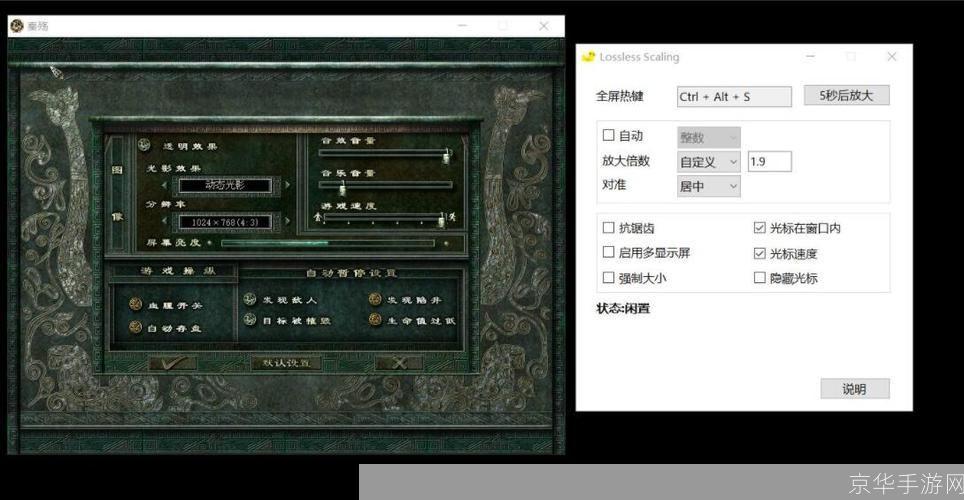Screen dimensions: 964x500
Task: Uncheck the 光标在窗口内 checkbox
Action: pyautogui.click(x=760, y=228)
